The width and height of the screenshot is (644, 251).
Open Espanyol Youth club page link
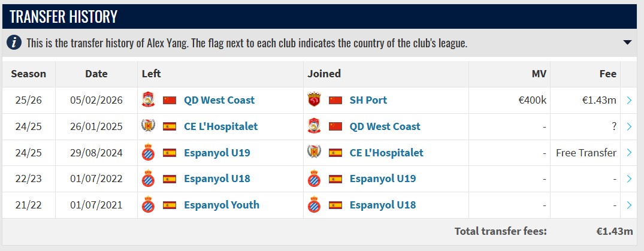click(221, 205)
